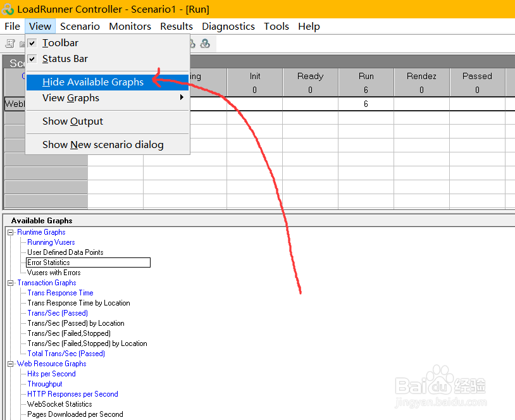Uncheck the Toolbar option
Image resolution: width=515 pixels, height=420 pixels.
pos(32,42)
